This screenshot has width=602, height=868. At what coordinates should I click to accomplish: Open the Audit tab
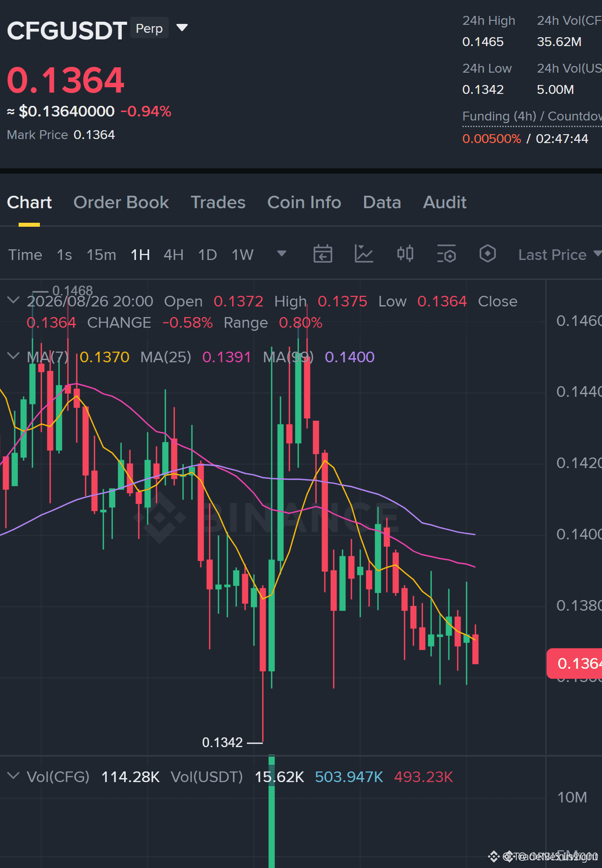click(x=445, y=202)
